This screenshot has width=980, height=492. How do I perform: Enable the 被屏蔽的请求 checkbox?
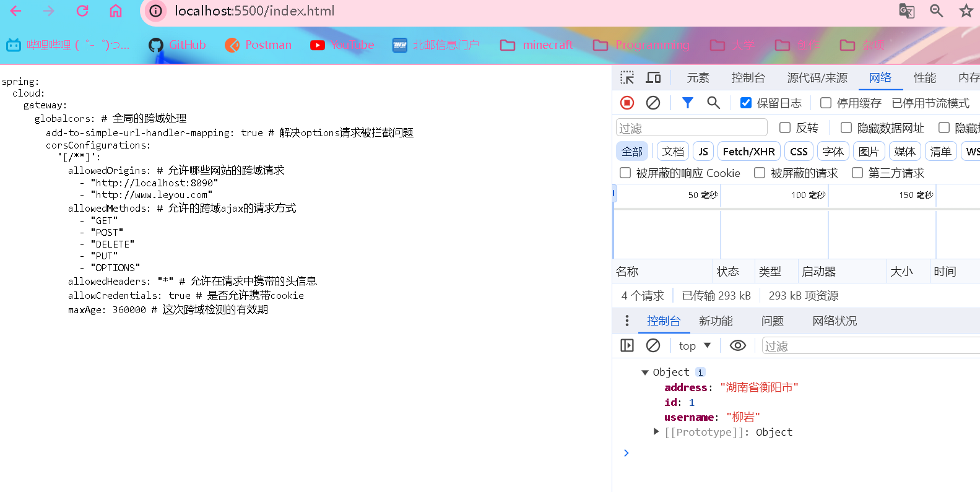pos(760,173)
